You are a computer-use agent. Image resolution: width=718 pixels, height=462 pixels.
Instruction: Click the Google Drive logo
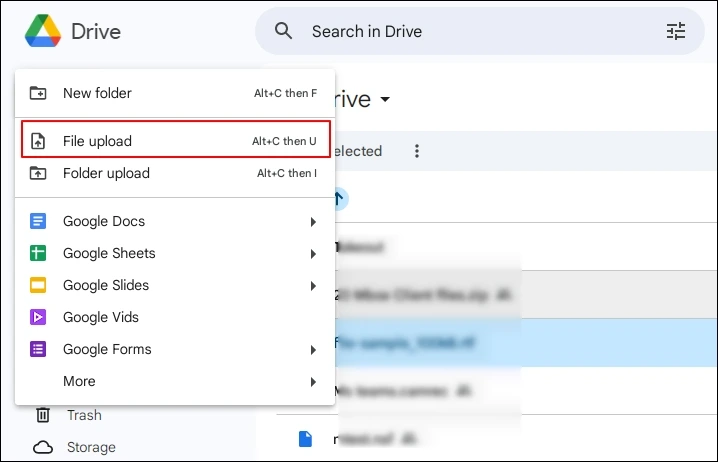point(43,31)
